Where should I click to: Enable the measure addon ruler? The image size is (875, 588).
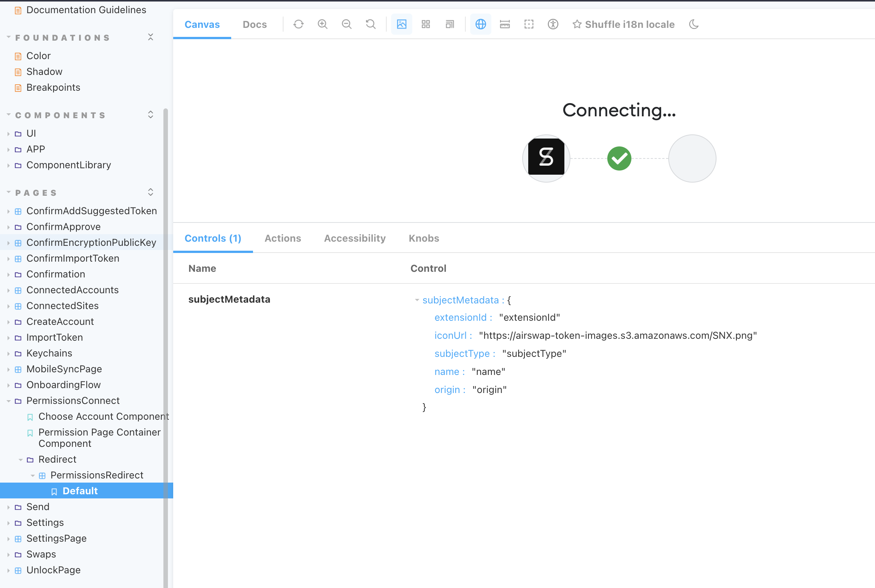click(x=505, y=24)
